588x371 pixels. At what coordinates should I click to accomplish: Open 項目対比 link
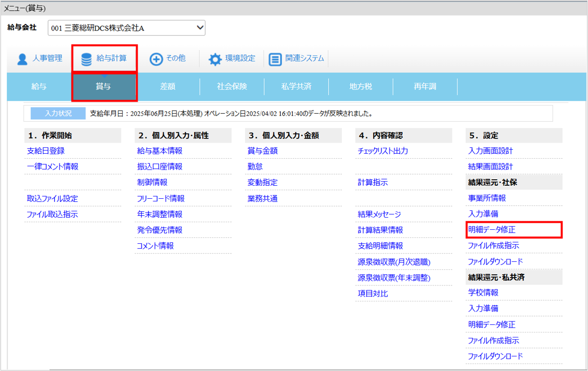(373, 293)
